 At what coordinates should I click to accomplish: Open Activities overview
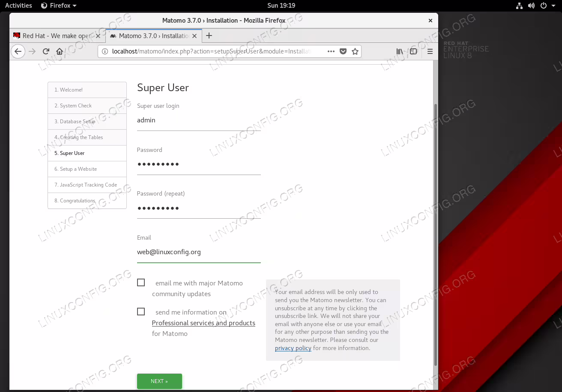18,6
